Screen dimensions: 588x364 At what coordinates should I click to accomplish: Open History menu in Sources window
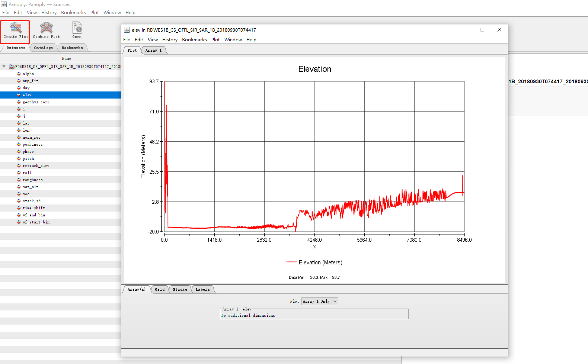[x=49, y=12]
